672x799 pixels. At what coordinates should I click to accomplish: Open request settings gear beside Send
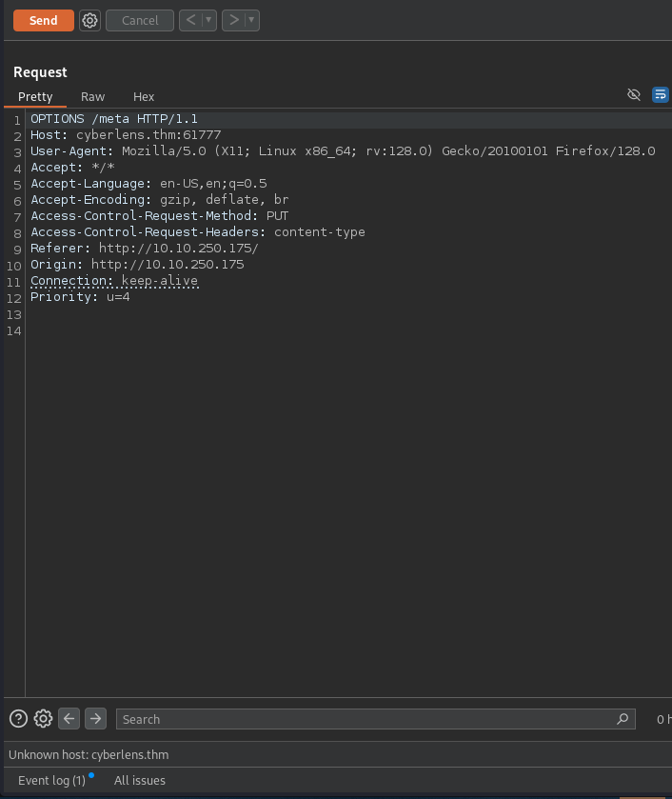tap(89, 20)
